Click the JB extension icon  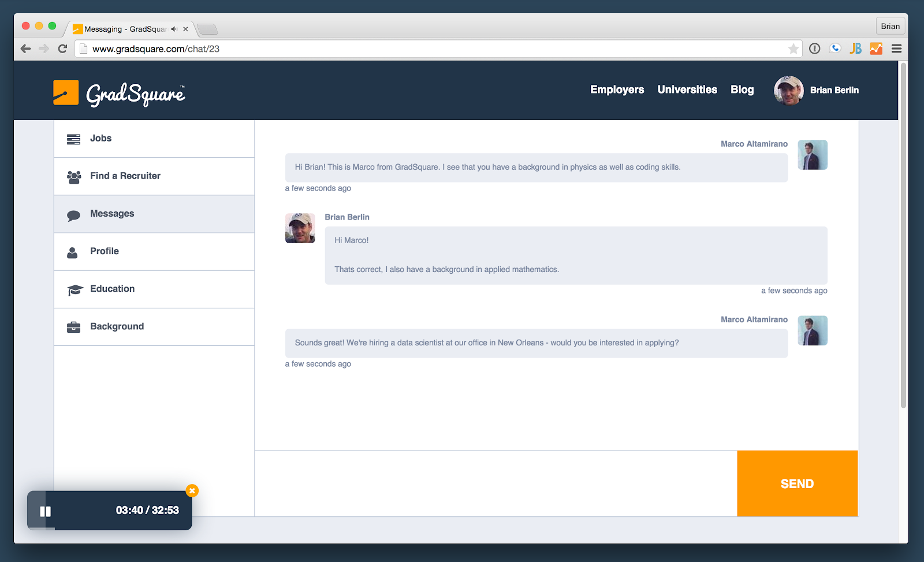point(856,49)
